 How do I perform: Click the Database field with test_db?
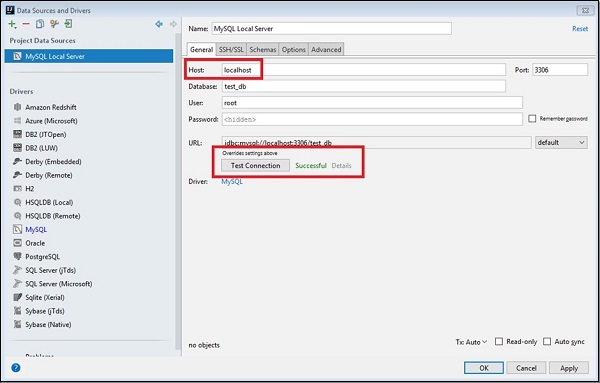point(364,86)
